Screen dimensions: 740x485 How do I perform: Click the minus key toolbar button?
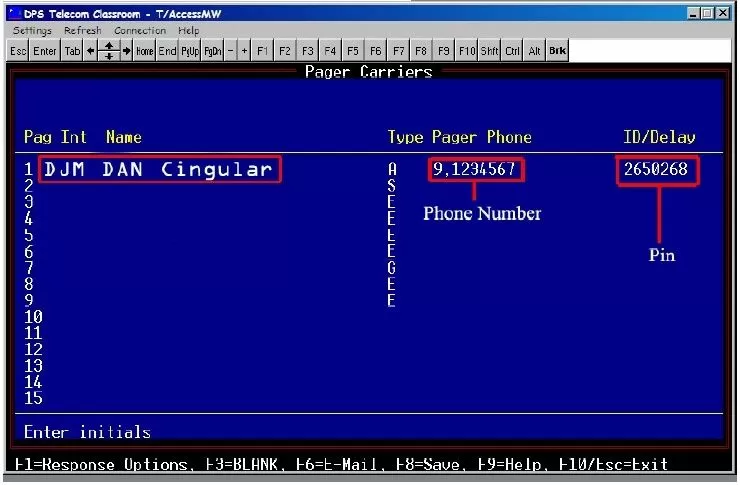click(230, 50)
